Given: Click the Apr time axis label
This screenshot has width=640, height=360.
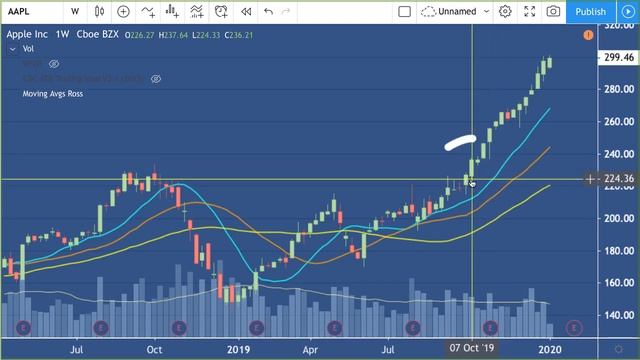Looking at the screenshot, I should pos(310,349).
